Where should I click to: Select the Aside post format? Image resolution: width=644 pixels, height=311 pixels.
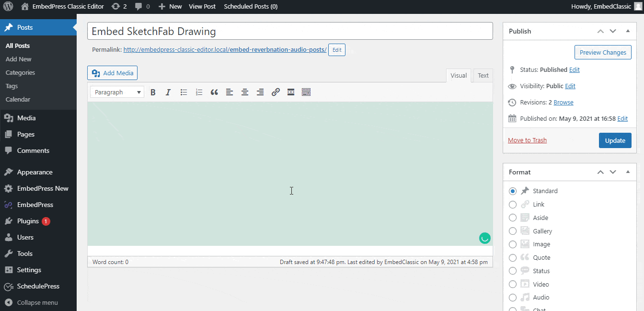[x=513, y=218]
